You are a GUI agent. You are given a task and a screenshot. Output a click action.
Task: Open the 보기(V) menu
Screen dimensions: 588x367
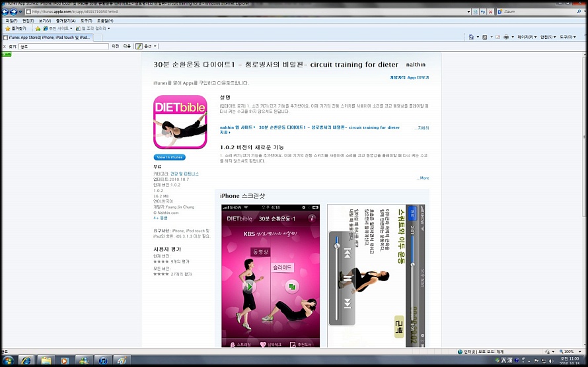coord(45,21)
